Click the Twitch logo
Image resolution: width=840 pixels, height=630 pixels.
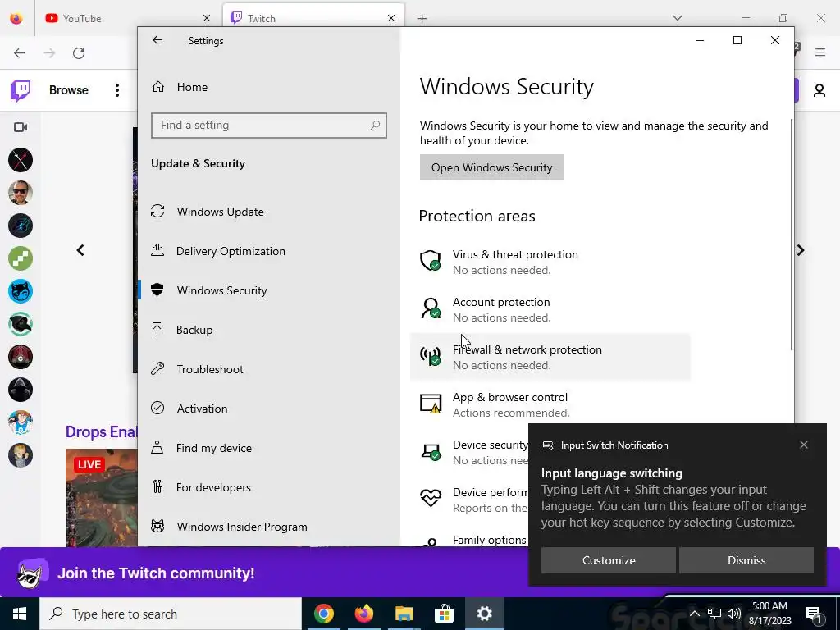point(21,90)
